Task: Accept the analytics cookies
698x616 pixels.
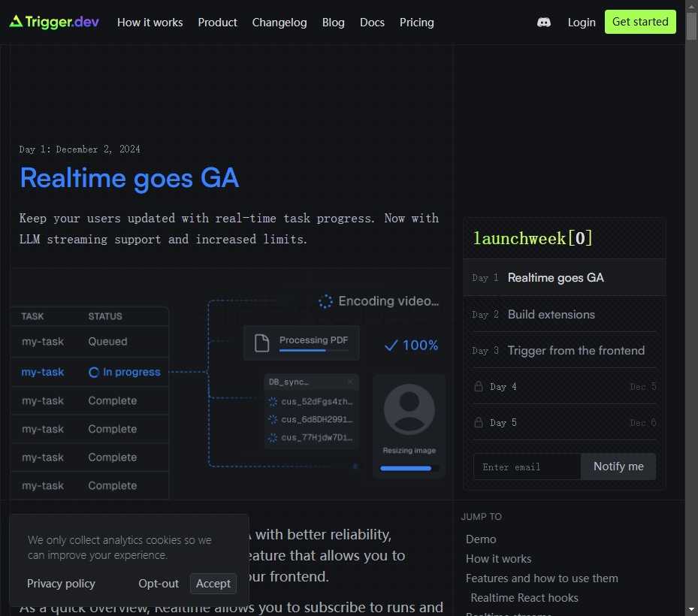Action: 213,584
